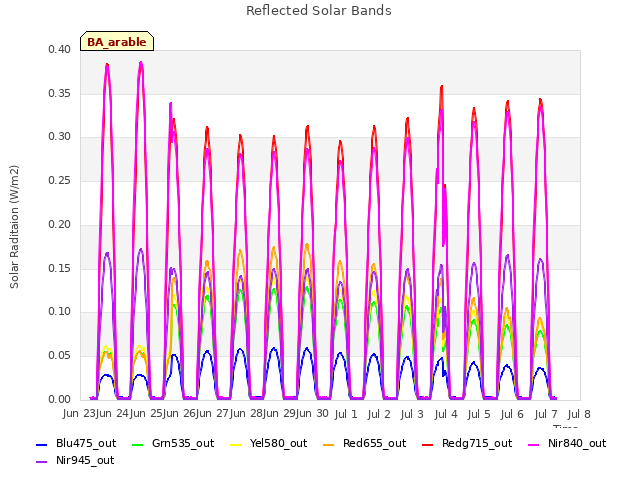The height and width of the screenshot is (480, 640).
Task: Click the Jul 7 x-axis date label
Action: tap(546, 414)
